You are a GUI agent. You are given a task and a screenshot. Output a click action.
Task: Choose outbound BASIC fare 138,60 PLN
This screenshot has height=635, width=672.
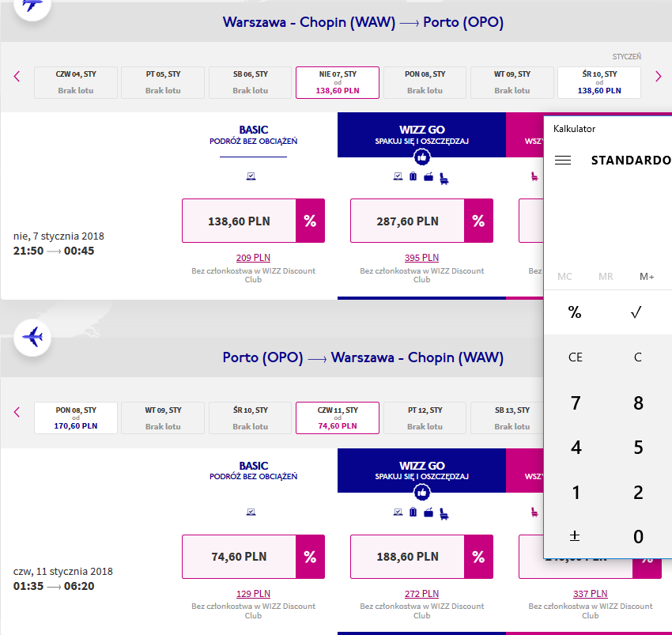click(239, 221)
